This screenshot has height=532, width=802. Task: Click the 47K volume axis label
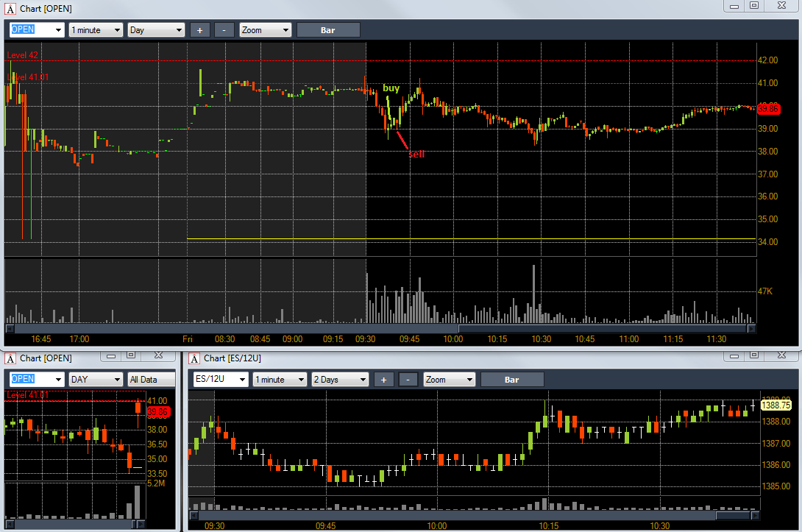(x=765, y=291)
